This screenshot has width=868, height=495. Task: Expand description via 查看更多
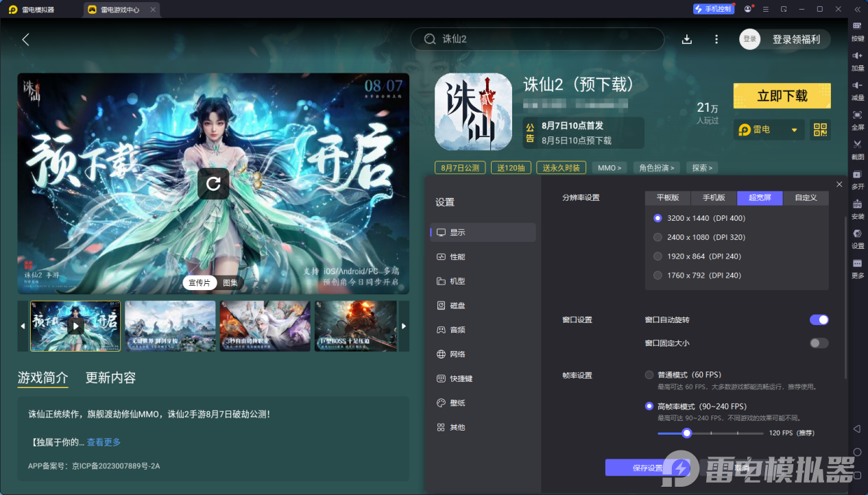[104, 442]
